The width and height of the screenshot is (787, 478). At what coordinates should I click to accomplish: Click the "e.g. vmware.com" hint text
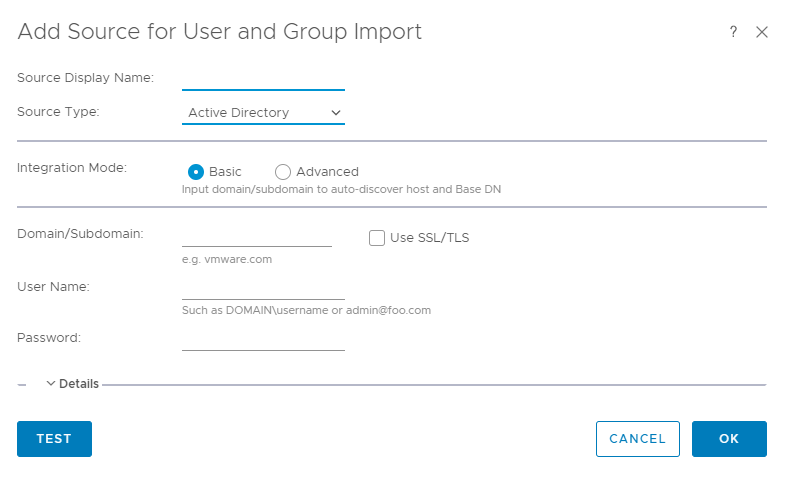click(x=227, y=259)
